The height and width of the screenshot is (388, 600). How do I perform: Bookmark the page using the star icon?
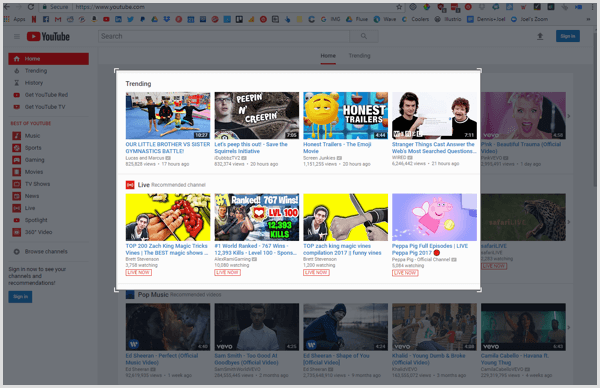pos(399,7)
